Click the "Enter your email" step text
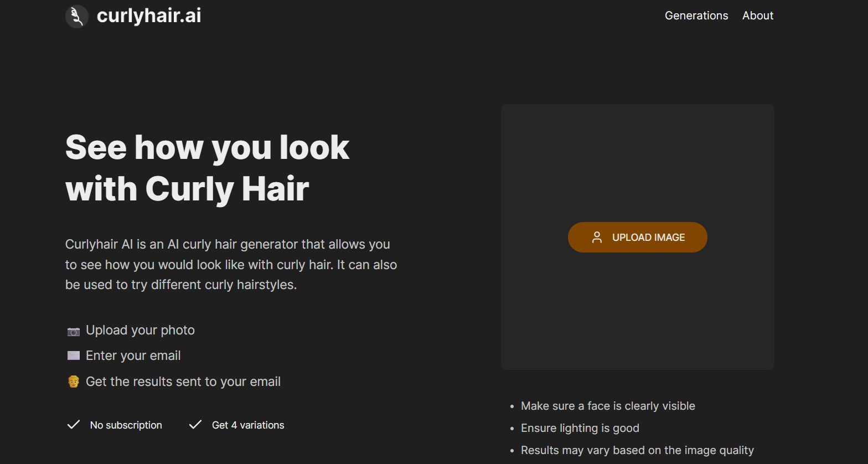The width and height of the screenshot is (868, 464). [x=133, y=355]
